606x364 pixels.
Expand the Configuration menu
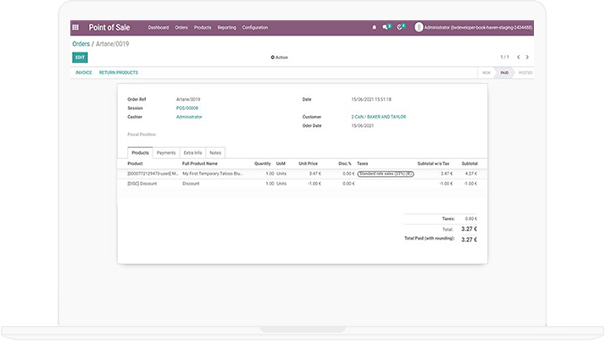click(x=255, y=27)
